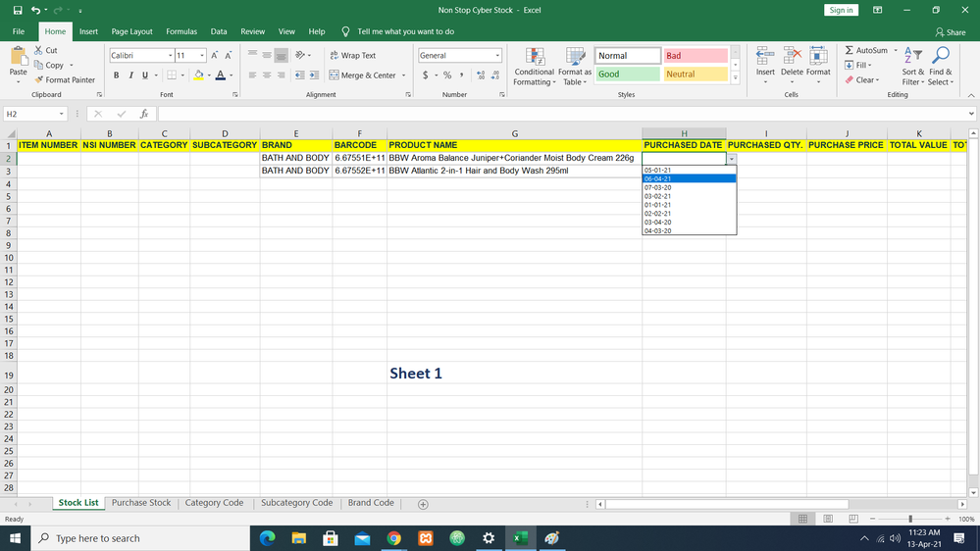Switch to Purchase Stock sheet tab

click(141, 503)
